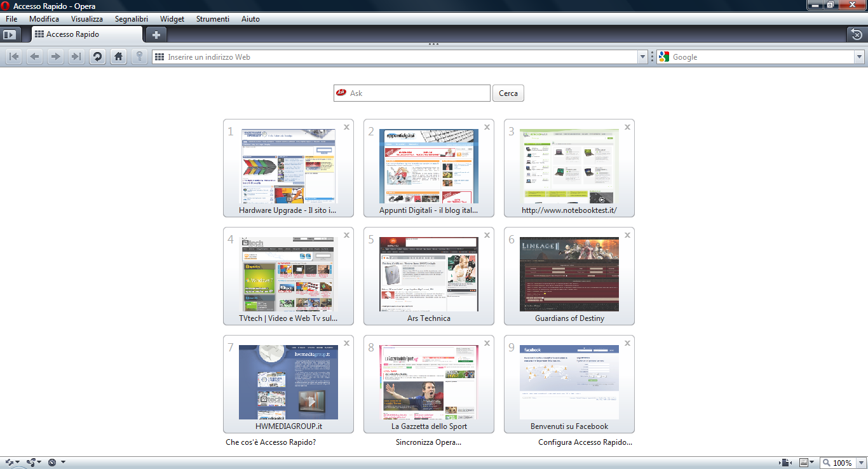Screen dimensions: 868x469
Task: Click the Opera Unite status icon
Action: click(x=31, y=463)
